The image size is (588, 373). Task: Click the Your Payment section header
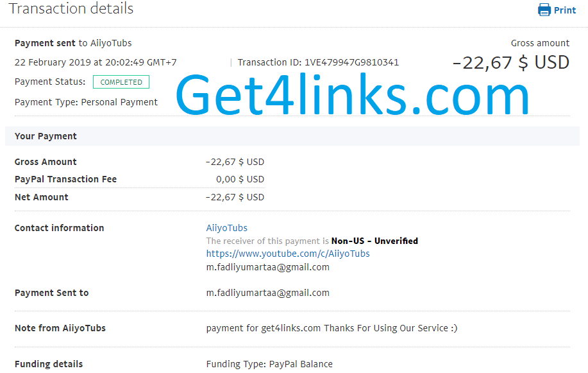coord(46,136)
